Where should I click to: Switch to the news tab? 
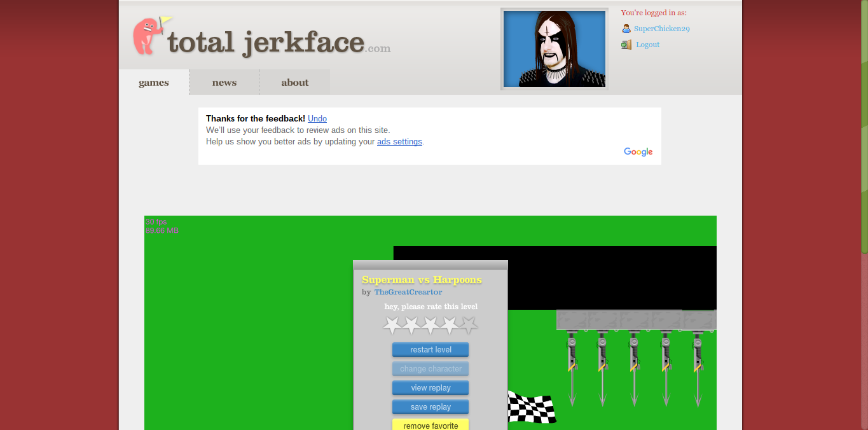tap(224, 82)
